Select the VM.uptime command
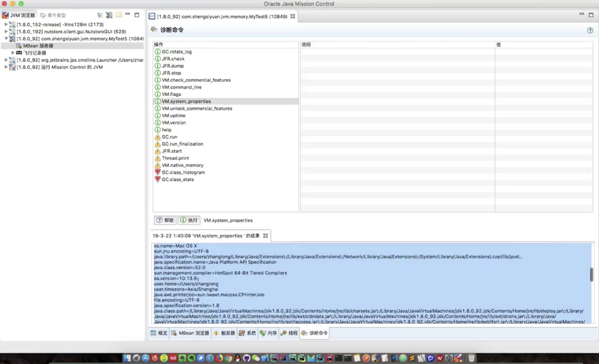Screen dimensions: 599x364 click(226, 115)
